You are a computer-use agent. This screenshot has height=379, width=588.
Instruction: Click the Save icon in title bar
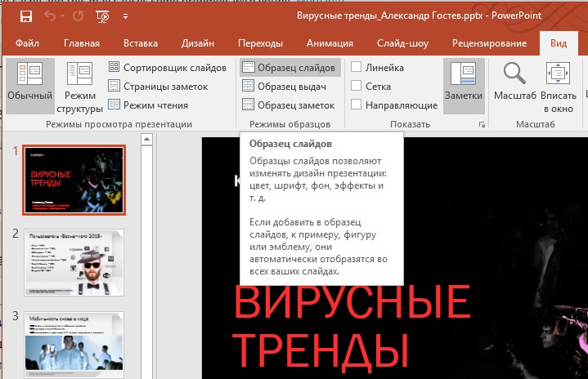coord(26,16)
